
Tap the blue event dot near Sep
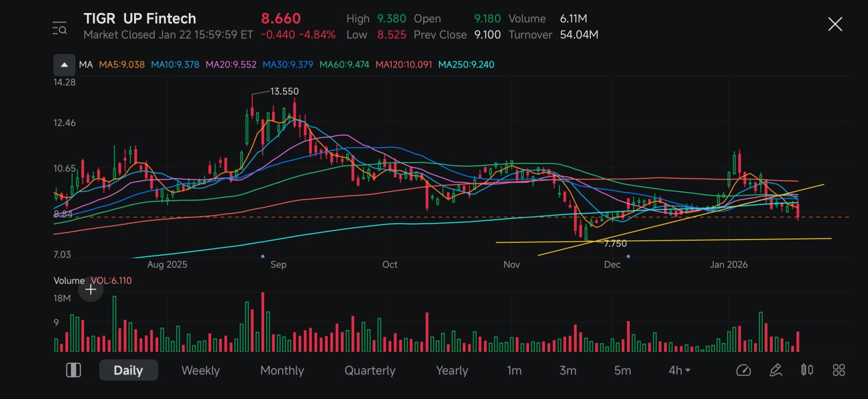(x=263, y=256)
